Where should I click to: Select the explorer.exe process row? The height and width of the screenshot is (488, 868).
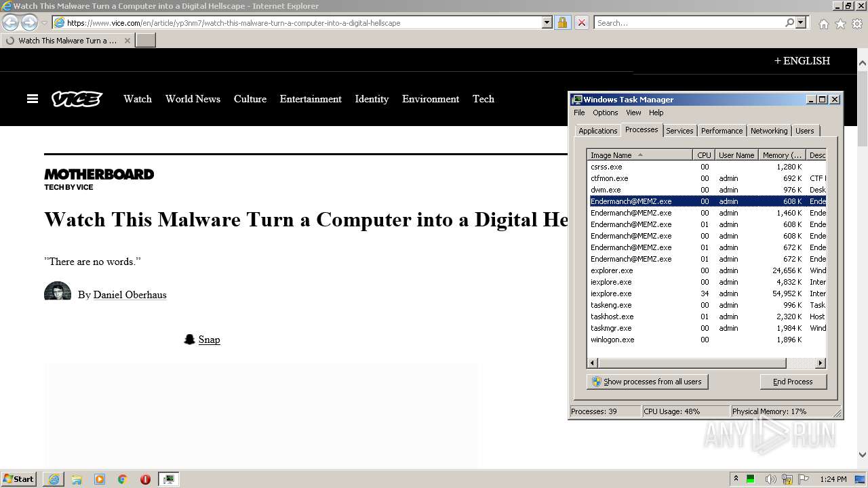[707, 270]
